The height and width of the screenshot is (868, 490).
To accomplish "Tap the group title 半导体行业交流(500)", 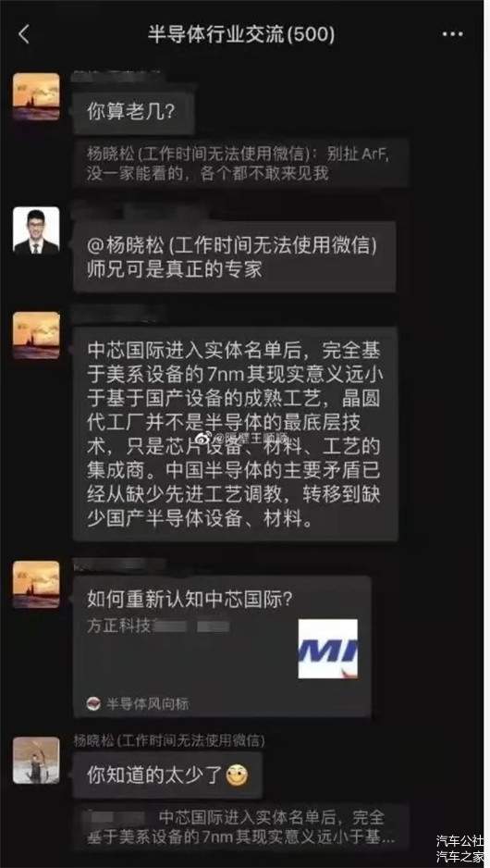I will point(241,34).
